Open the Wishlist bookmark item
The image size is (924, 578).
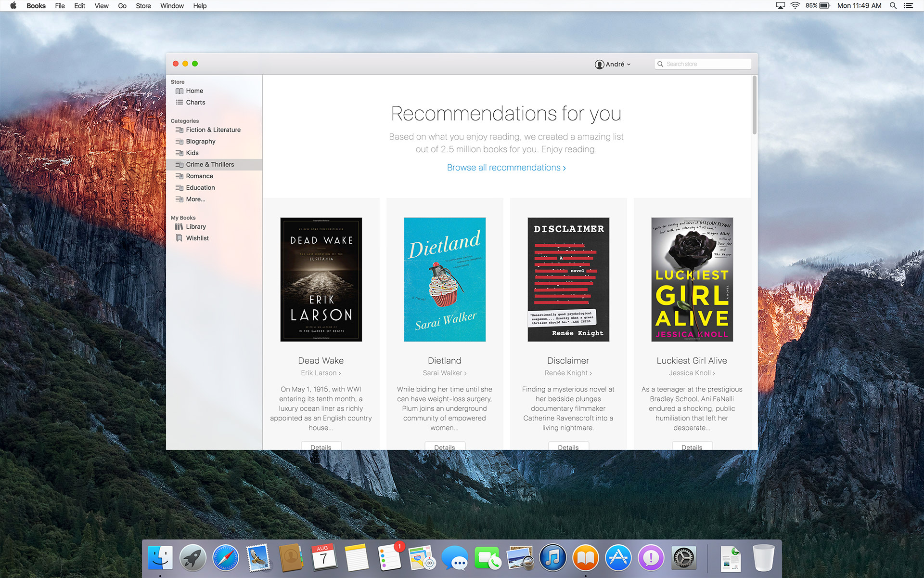pos(214,238)
